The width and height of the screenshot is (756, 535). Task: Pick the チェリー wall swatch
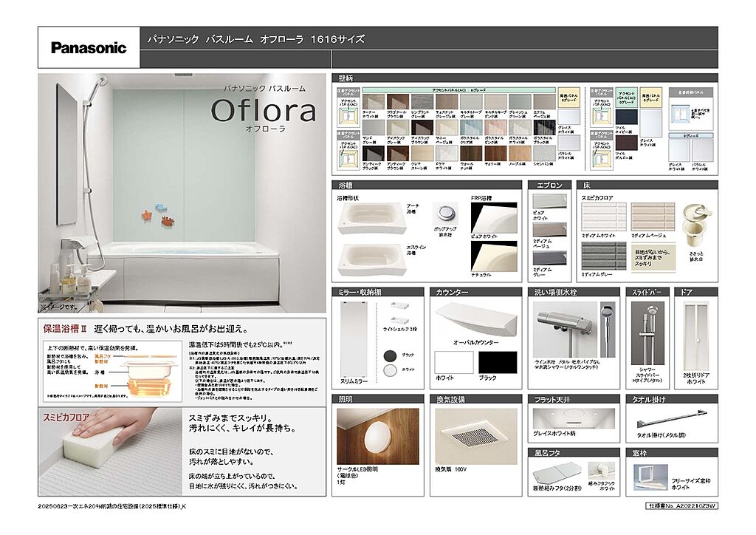tap(495, 153)
